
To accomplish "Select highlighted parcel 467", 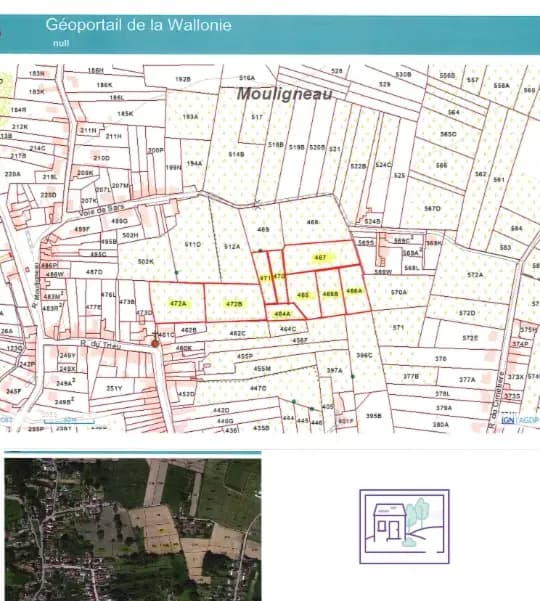I will click(x=320, y=258).
